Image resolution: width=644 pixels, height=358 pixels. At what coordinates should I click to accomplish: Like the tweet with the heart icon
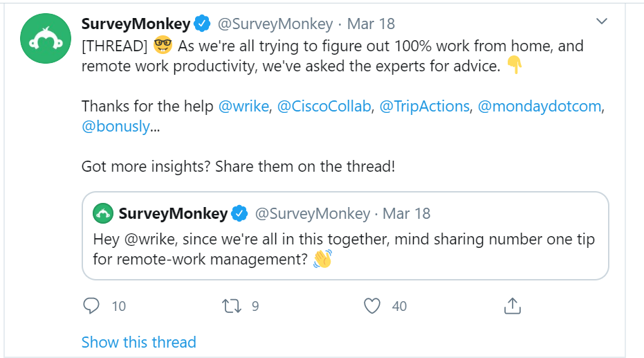tap(372, 306)
